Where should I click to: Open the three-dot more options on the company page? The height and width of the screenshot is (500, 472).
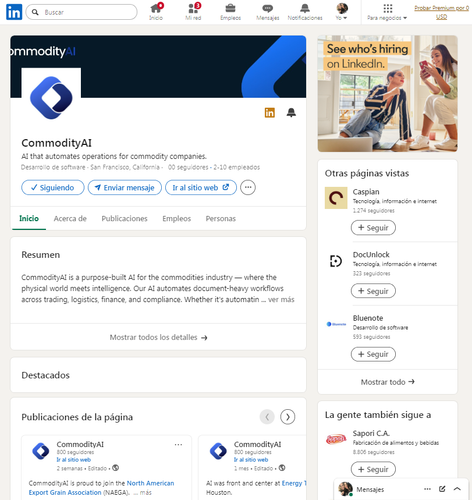point(248,187)
